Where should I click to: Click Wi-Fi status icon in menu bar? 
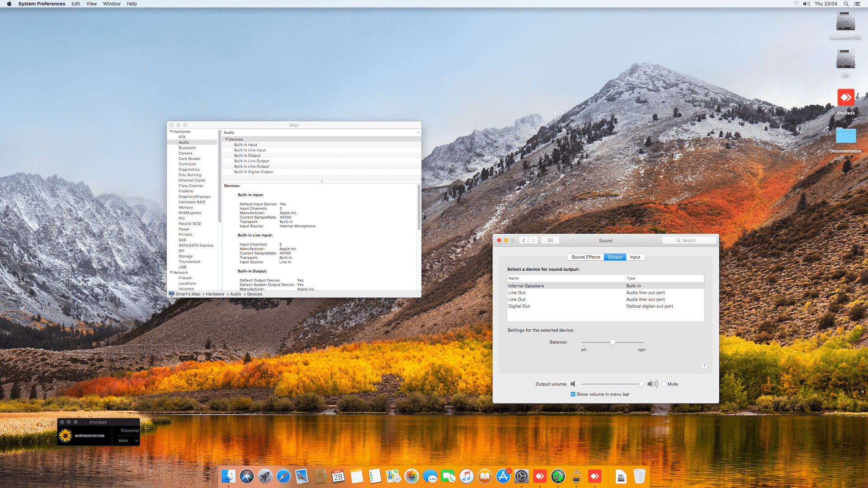[796, 4]
